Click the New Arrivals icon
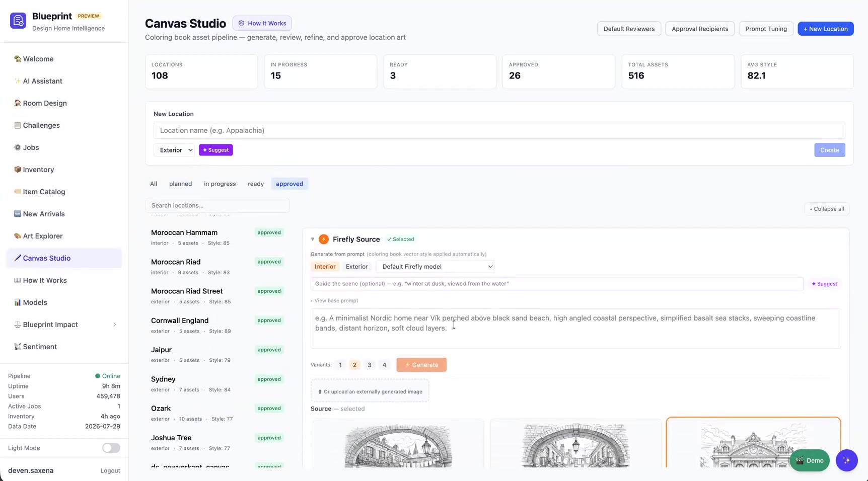This screenshot has width=868, height=481. (18, 214)
